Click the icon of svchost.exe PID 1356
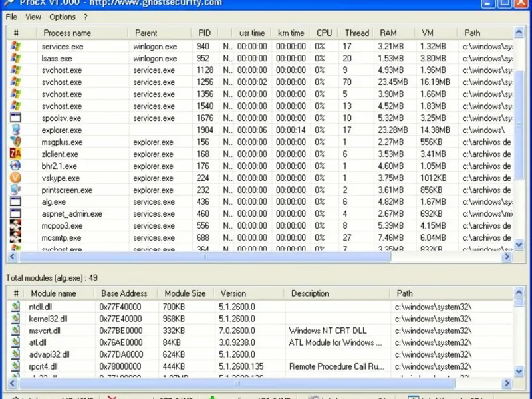The image size is (532, 399). [x=15, y=94]
